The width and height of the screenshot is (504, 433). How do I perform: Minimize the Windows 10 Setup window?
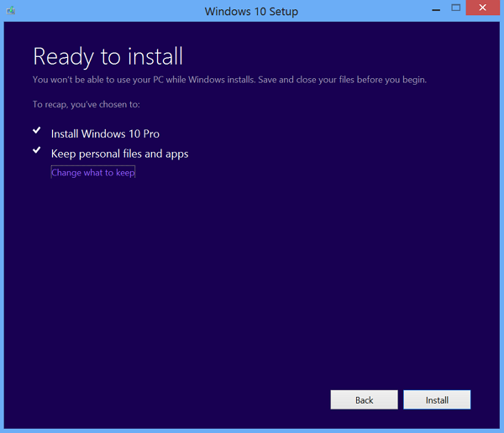pyautogui.click(x=436, y=9)
